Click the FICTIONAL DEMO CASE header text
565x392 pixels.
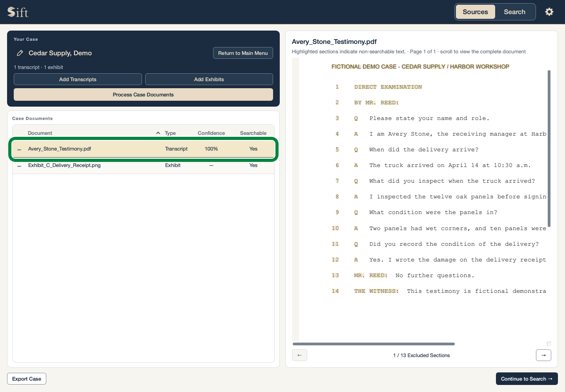(420, 67)
